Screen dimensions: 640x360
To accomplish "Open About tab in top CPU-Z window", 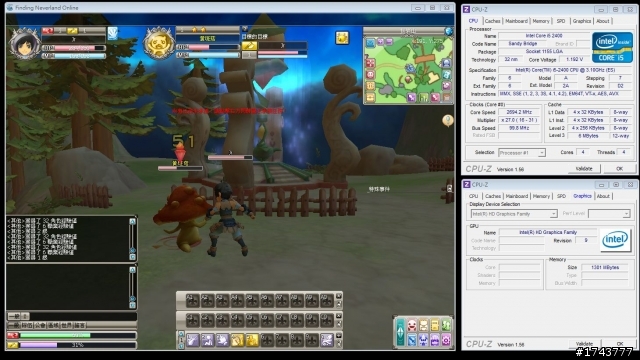I will 603,21.
